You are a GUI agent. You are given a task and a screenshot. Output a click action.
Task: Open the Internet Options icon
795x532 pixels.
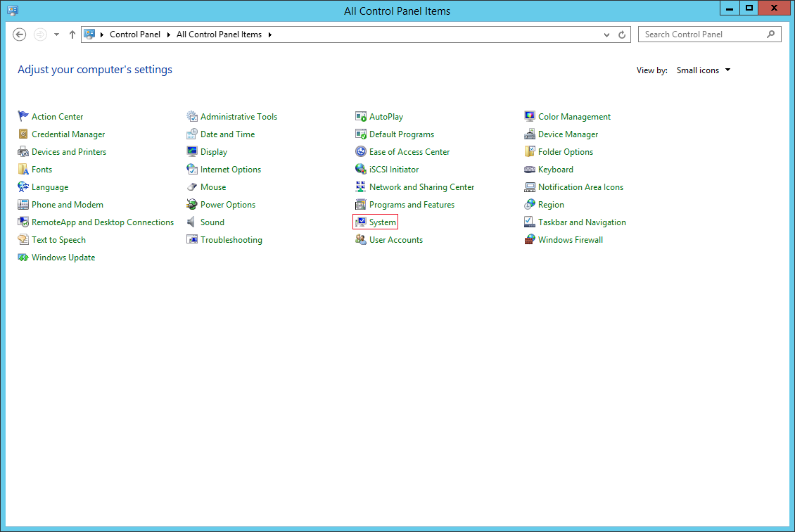point(191,170)
